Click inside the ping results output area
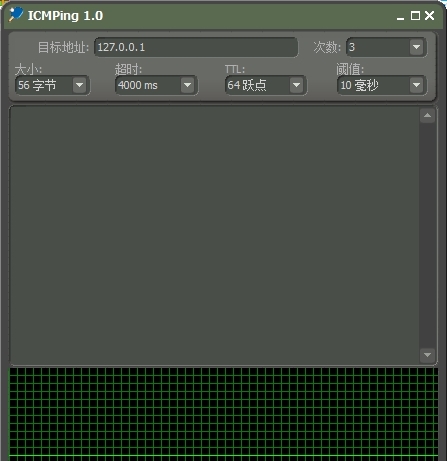The width and height of the screenshot is (447, 461). (x=214, y=235)
